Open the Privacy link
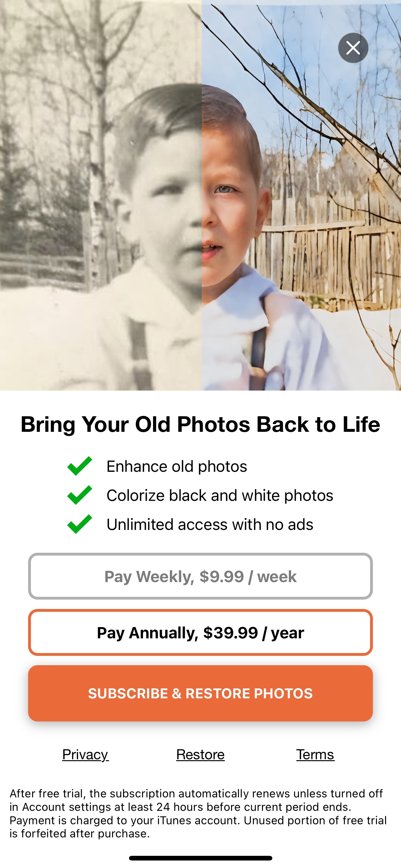 85,755
